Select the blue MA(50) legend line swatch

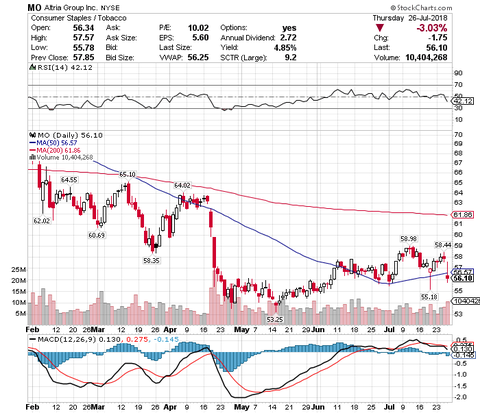coord(33,143)
